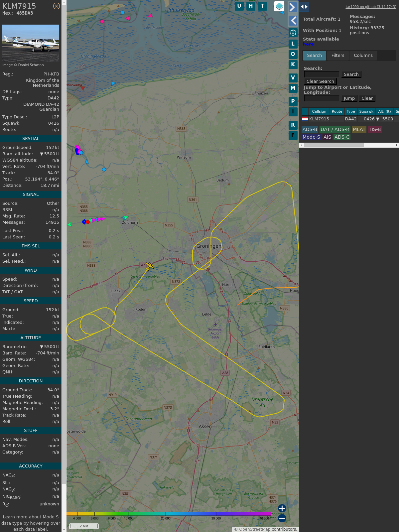This screenshot has height=532, width=399.
Task: Toggle the P map button
Action: [x=293, y=101]
